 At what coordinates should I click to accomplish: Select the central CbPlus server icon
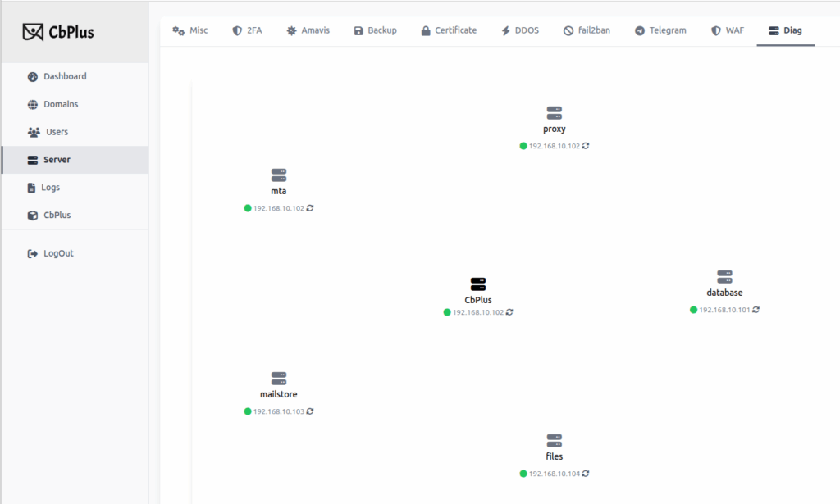coord(478,284)
